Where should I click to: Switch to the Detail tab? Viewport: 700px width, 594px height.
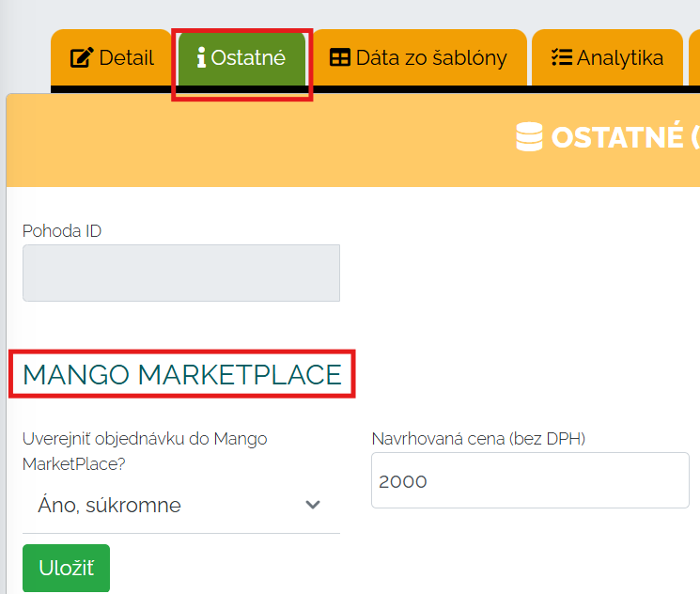(x=112, y=58)
